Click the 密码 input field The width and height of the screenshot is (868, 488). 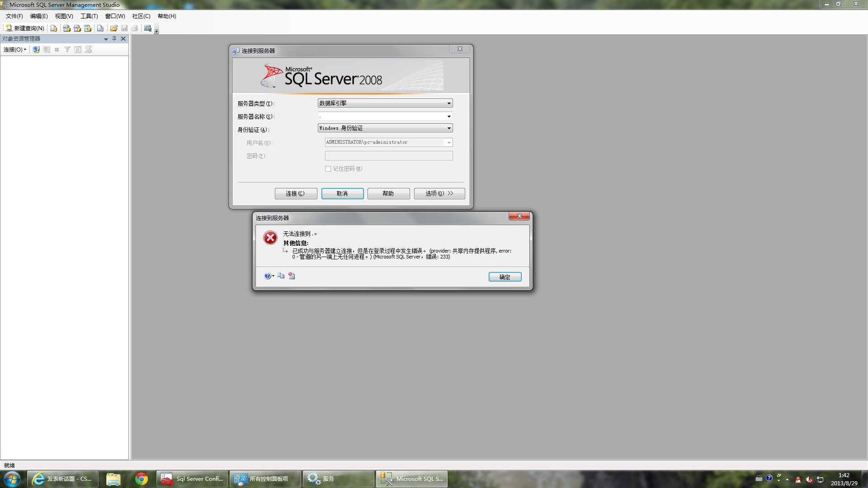(x=388, y=156)
